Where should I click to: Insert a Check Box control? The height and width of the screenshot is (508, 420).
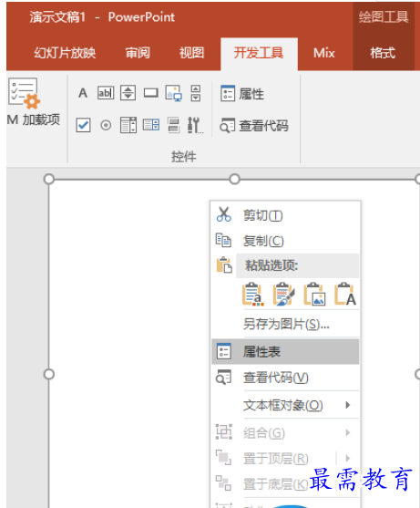pyautogui.click(x=83, y=125)
